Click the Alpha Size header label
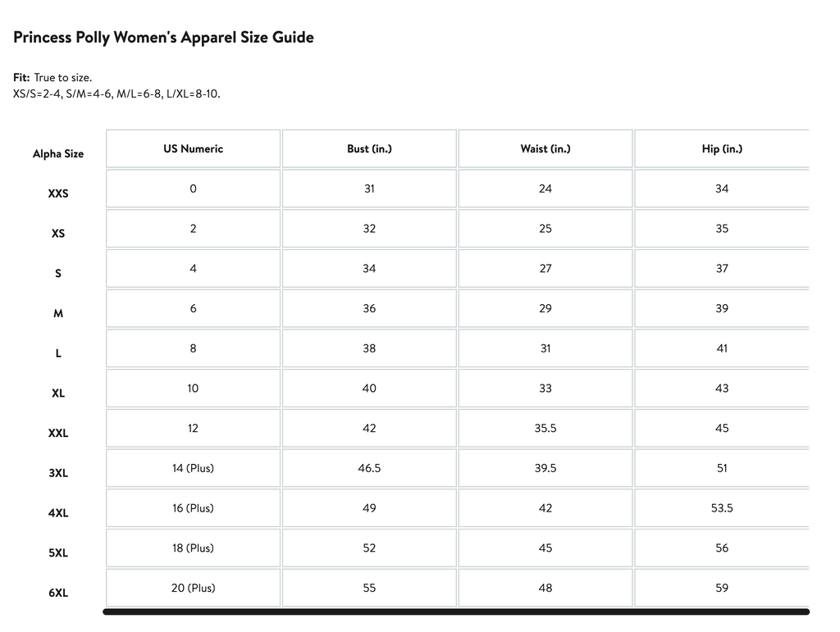The width and height of the screenshot is (840, 632). (x=58, y=154)
